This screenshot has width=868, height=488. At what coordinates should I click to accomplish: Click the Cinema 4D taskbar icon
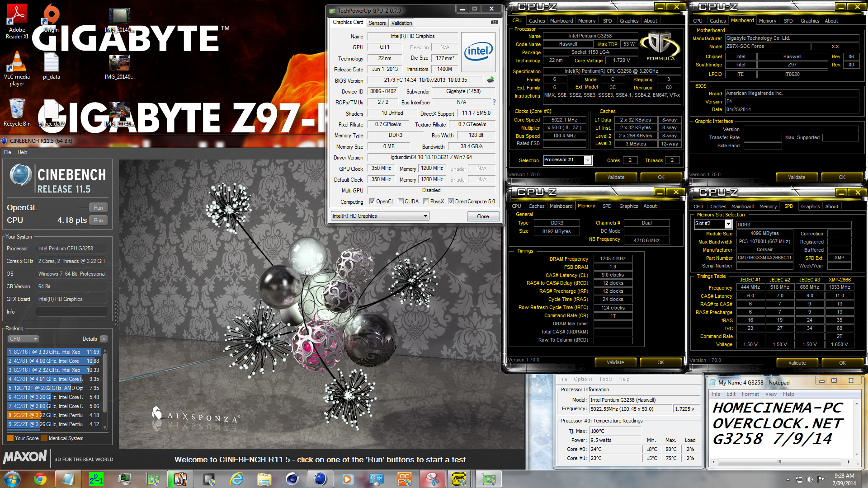tap(292, 479)
